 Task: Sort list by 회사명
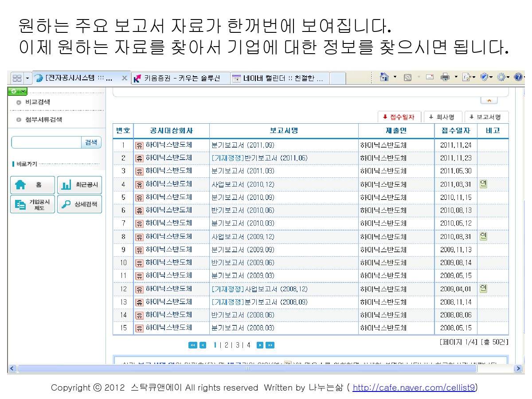(442, 117)
